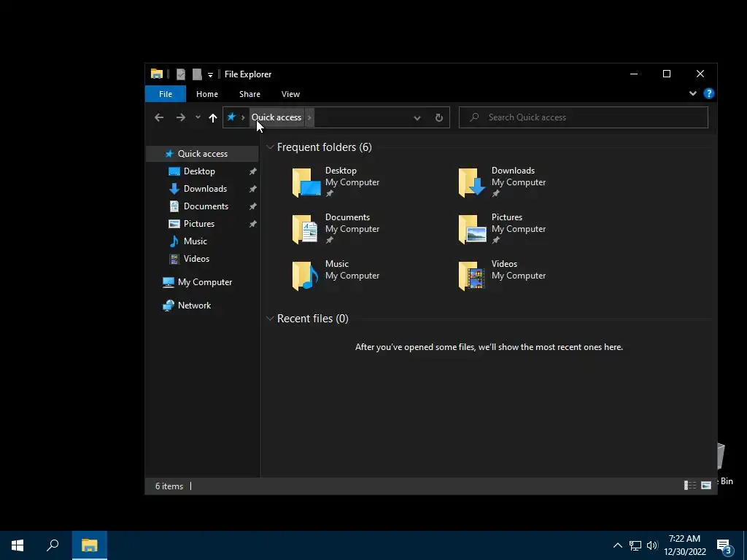Open the taskbar search magnifier

tap(53, 545)
